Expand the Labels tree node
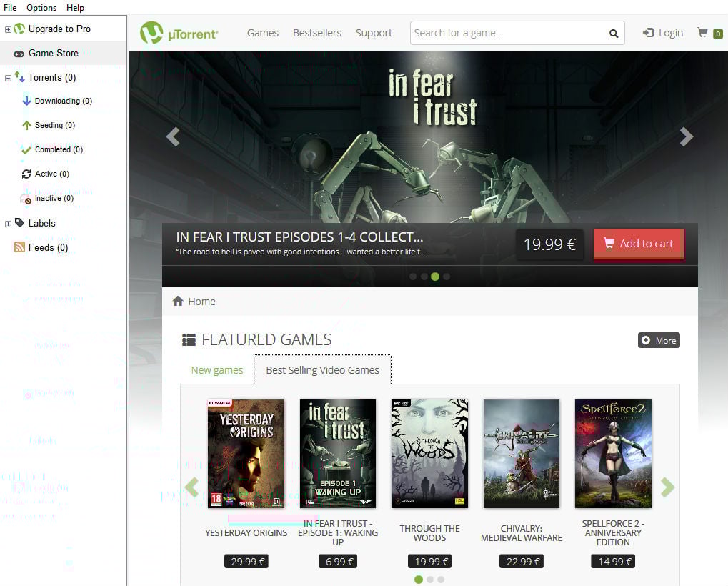 point(8,224)
